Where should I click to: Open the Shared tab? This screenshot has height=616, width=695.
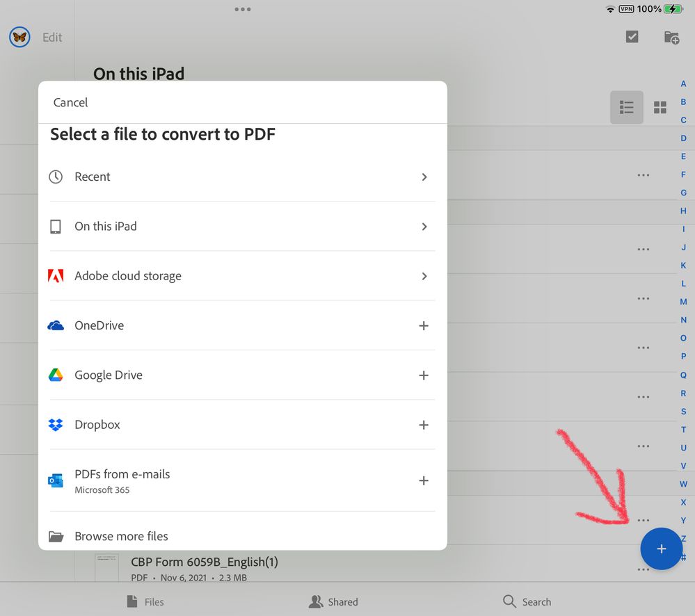click(x=333, y=601)
